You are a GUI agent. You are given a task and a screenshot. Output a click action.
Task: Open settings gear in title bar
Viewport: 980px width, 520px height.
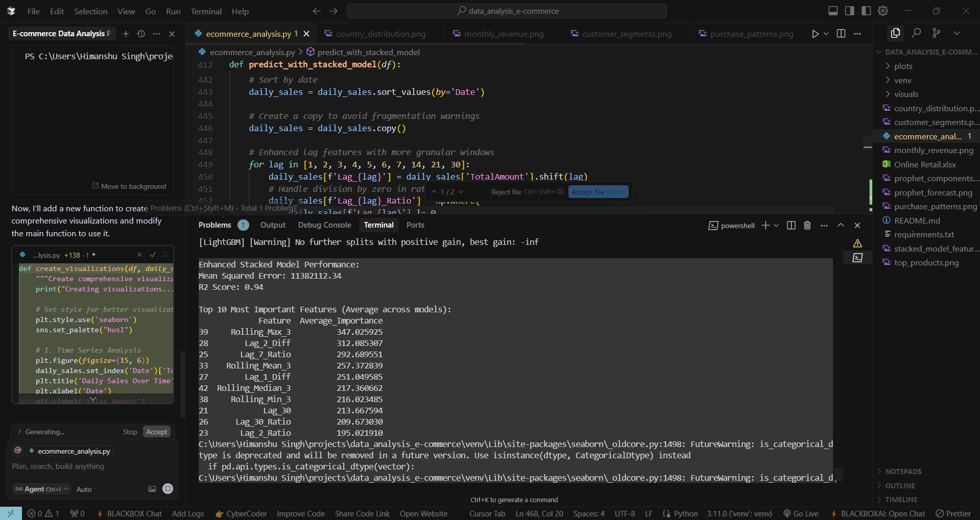point(883,11)
